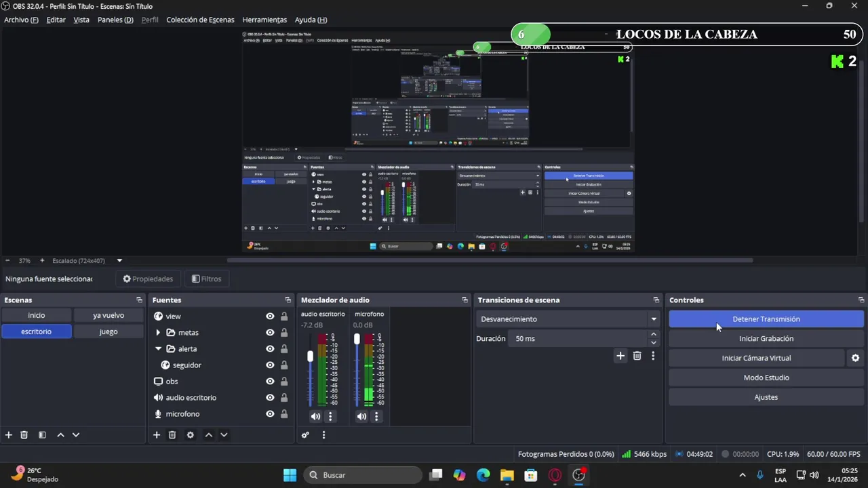The width and height of the screenshot is (868, 488).
Task: Enable Modo Estudio
Action: click(x=766, y=378)
